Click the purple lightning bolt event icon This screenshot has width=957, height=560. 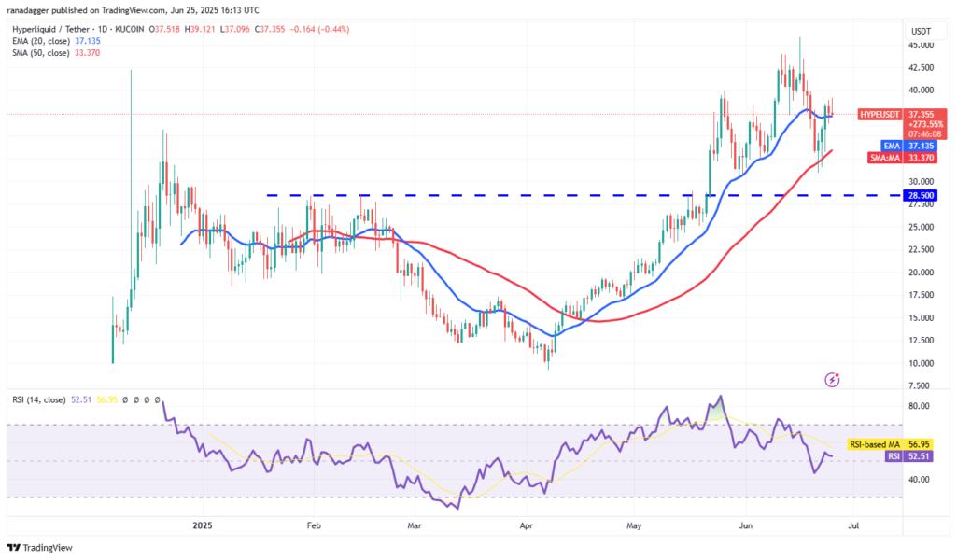tap(832, 380)
